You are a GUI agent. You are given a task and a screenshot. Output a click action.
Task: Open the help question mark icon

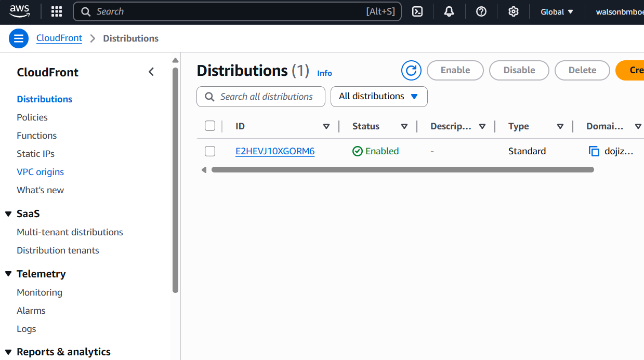[481, 11]
